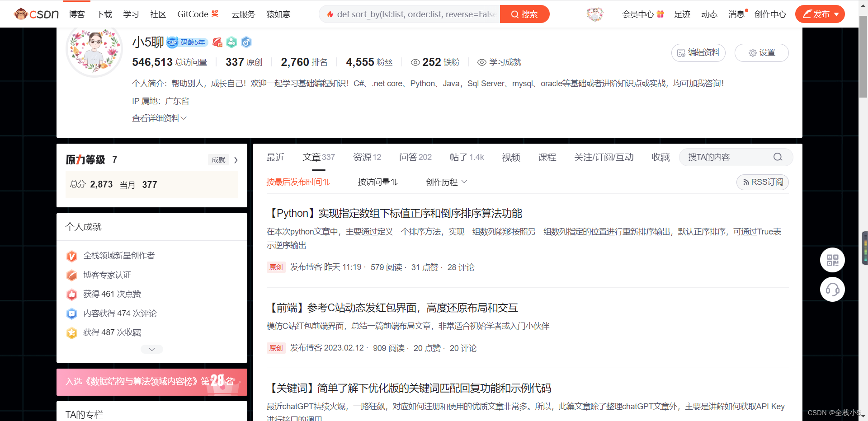
Task: Sort articles by 按访问量
Action: (377, 182)
